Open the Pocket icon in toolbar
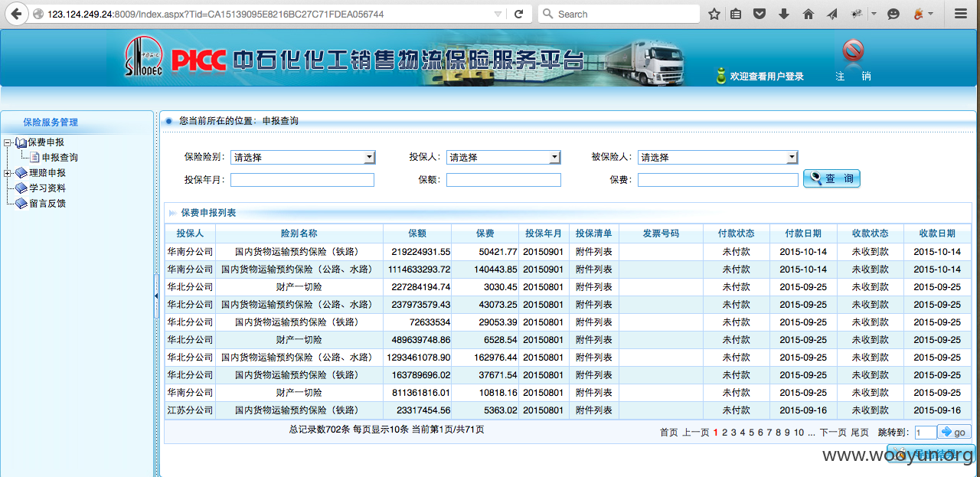Screen dimensions: 980x477 tap(759, 14)
